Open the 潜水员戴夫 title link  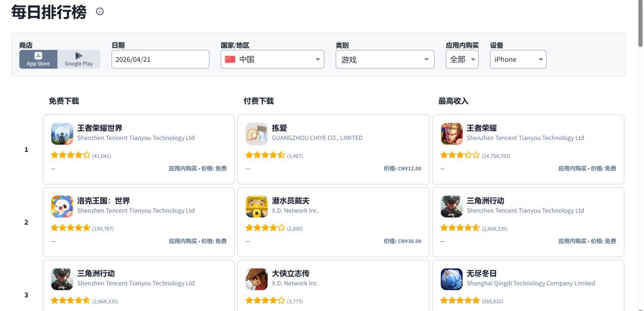coord(291,201)
